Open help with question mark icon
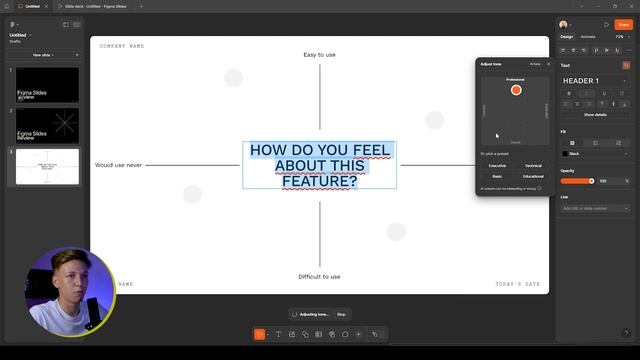Screen dimensions: 640x360 point(626,333)
